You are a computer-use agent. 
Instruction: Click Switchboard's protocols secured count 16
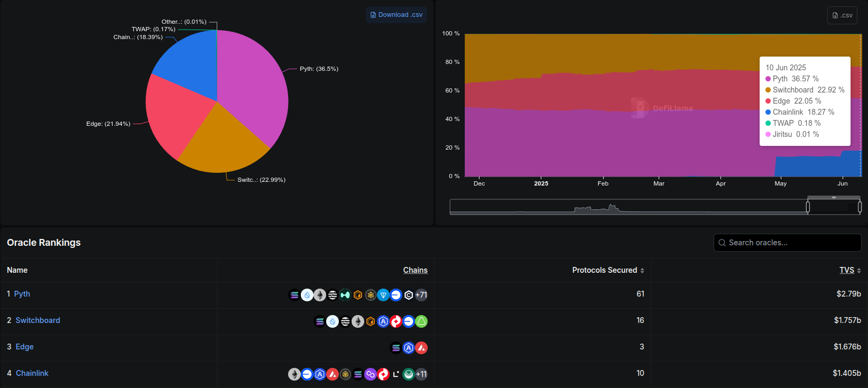[640, 320]
